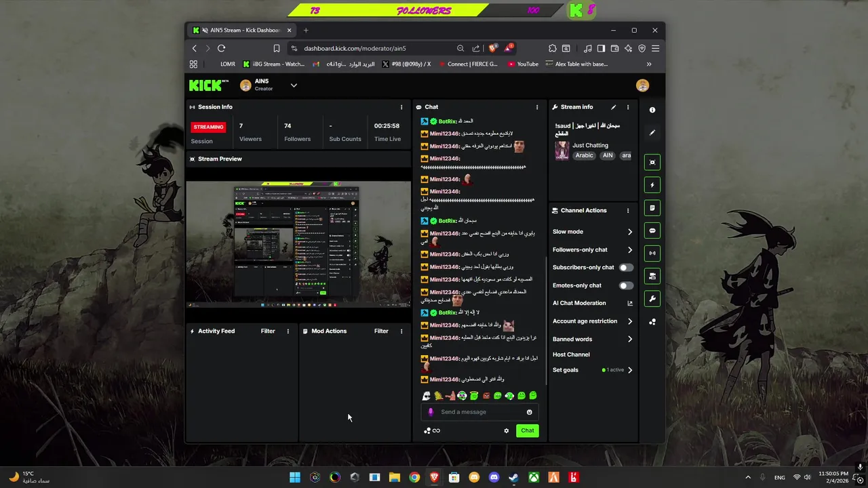Expand Account age restriction settings
This screenshot has width=868, height=488.
[x=630, y=321]
